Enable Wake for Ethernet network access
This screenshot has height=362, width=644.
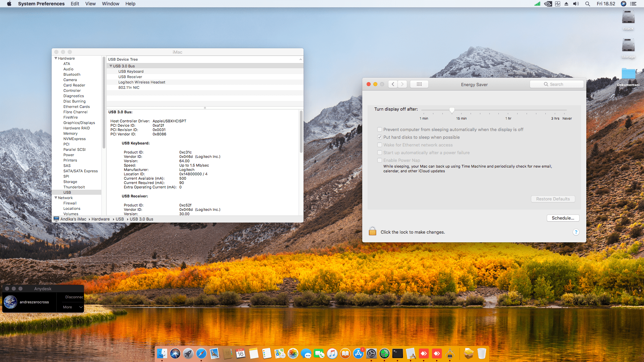(380, 145)
